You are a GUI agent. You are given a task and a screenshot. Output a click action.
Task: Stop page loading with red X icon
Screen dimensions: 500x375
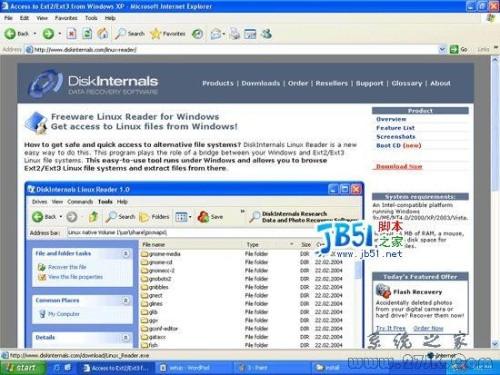tap(72, 34)
